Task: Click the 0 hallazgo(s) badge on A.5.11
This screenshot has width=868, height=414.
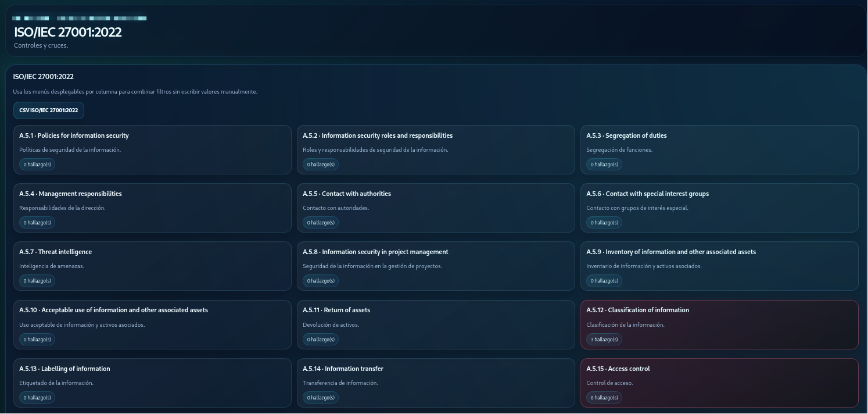Action: (321, 340)
